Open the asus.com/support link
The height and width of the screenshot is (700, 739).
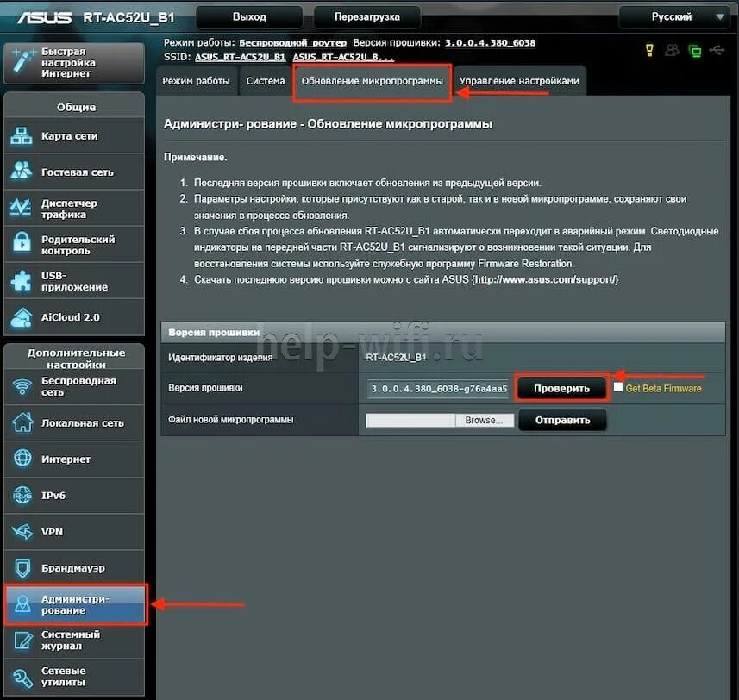coord(545,279)
